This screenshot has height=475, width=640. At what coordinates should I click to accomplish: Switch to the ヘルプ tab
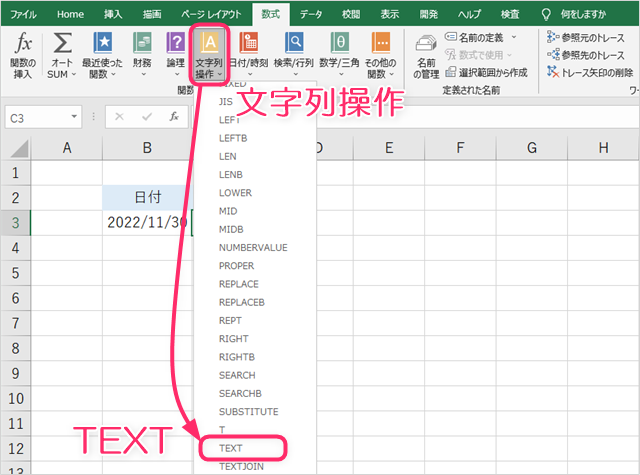click(x=469, y=14)
